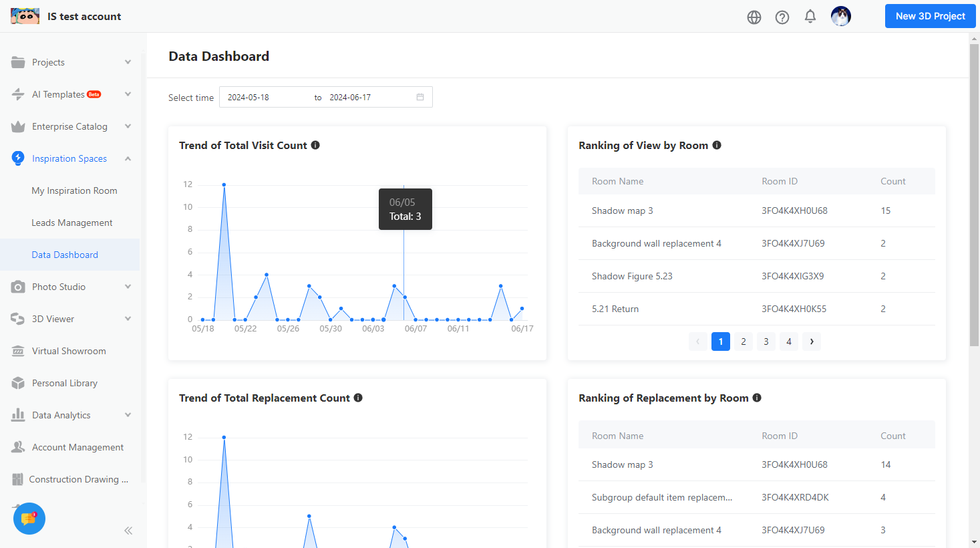Open the notifications bell
Viewport: 980px width, 548px height.
coord(810,17)
